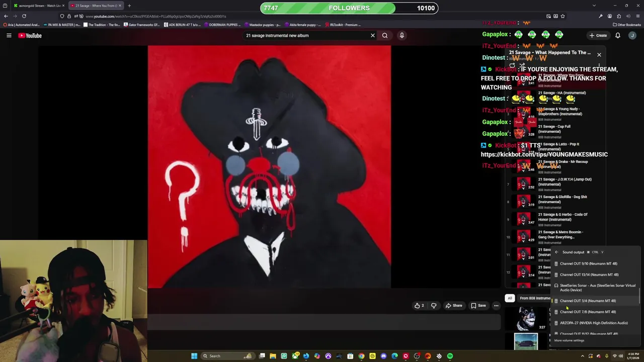The width and height of the screenshot is (644, 362).
Task: Open Task View on the taskbar
Action: [x=262, y=356]
